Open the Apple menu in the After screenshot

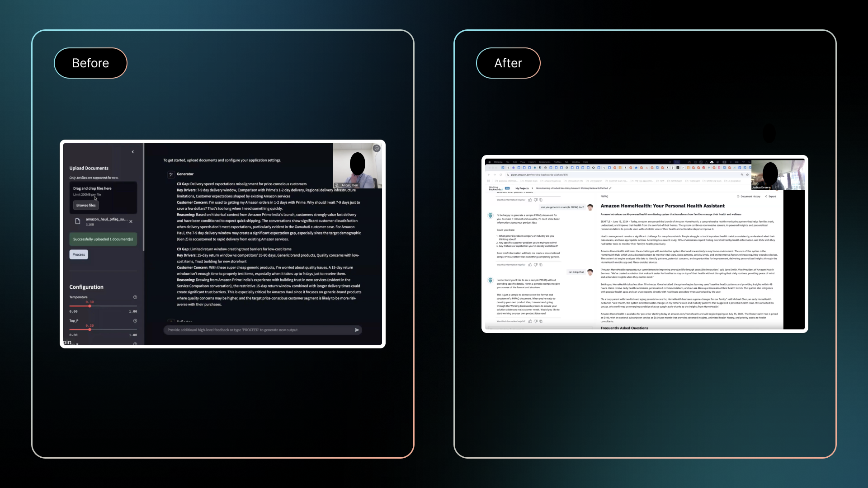coord(489,162)
